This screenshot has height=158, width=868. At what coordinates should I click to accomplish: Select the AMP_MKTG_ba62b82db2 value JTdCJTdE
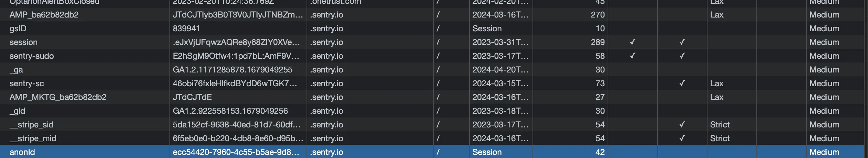tap(192, 97)
